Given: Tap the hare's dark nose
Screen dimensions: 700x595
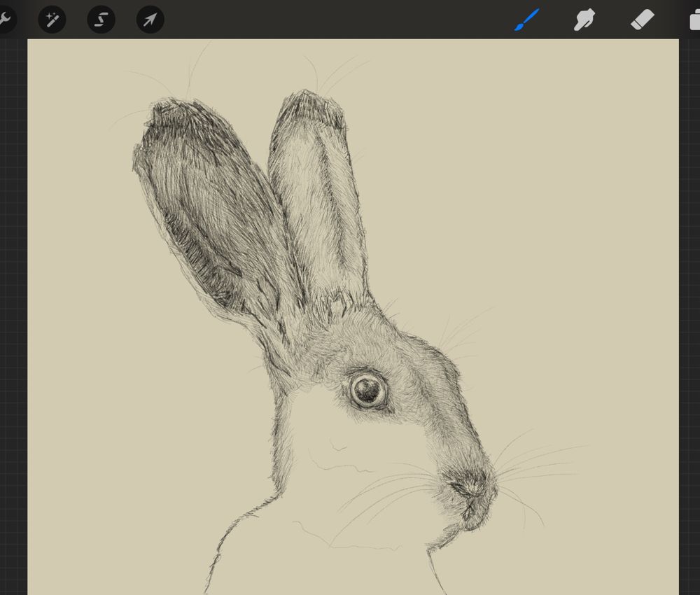Looking at the screenshot, I should coord(469,484).
